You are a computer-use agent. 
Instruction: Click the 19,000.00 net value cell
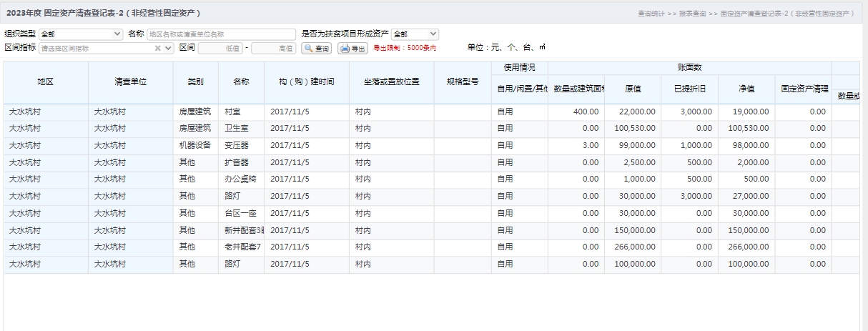click(x=746, y=112)
